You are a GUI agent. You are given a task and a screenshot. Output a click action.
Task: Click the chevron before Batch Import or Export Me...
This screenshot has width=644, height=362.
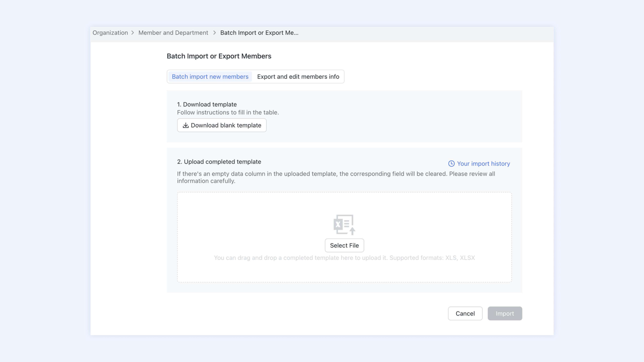[x=214, y=33]
